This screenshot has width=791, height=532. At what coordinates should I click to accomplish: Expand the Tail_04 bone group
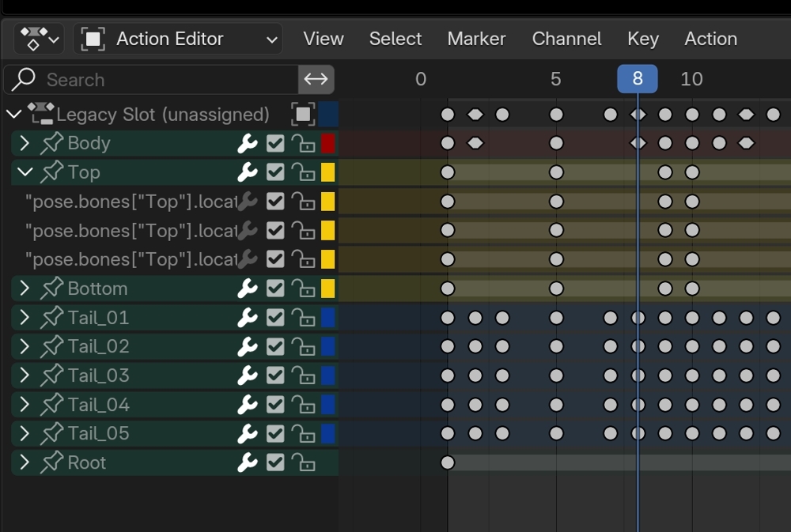(x=25, y=405)
